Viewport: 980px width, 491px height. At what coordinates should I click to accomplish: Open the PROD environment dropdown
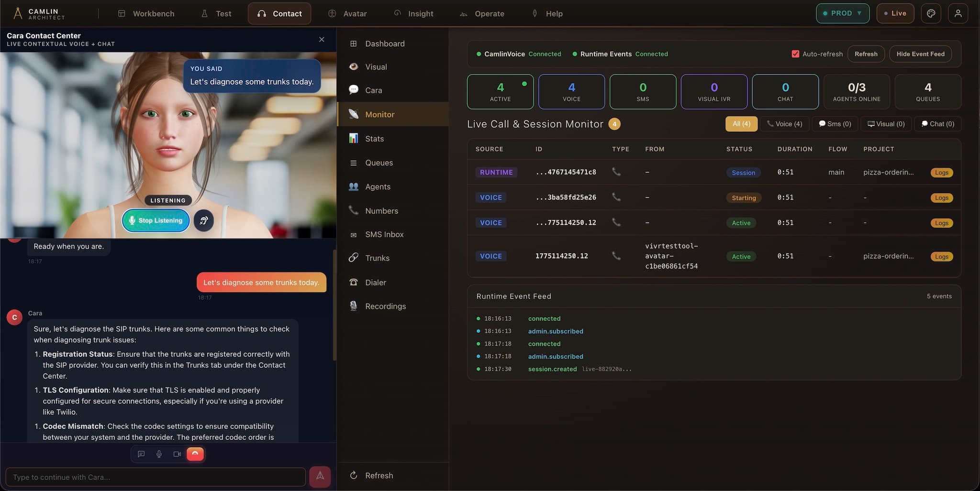(x=842, y=13)
